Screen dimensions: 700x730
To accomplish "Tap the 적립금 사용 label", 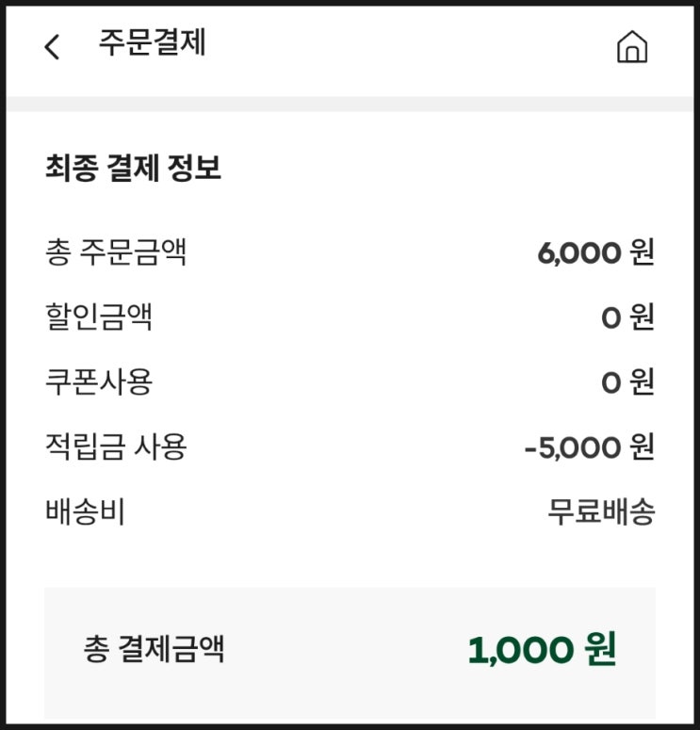I will 116,447.
